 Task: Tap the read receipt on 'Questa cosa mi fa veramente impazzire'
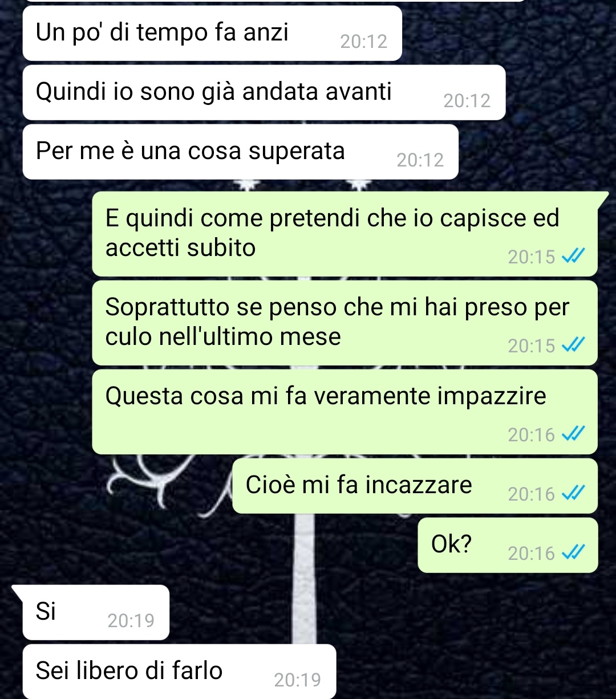[573, 434]
